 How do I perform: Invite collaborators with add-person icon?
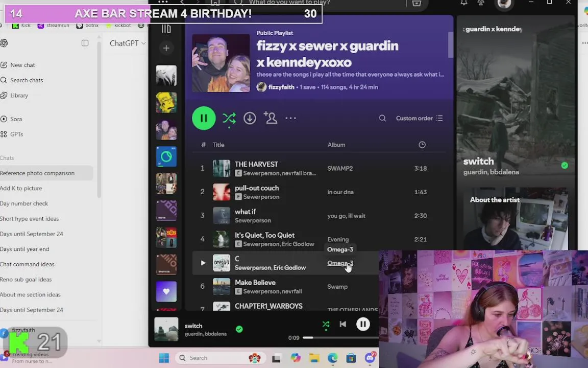point(271,118)
